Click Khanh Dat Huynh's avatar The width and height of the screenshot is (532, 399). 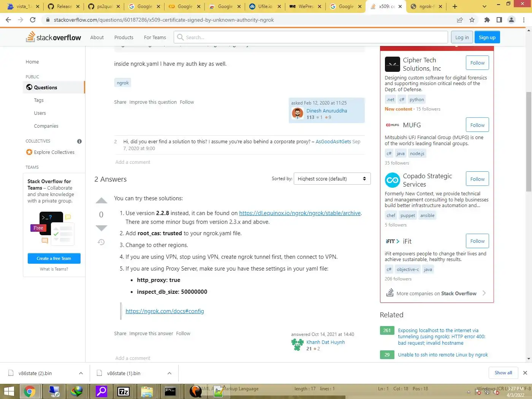click(x=297, y=345)
